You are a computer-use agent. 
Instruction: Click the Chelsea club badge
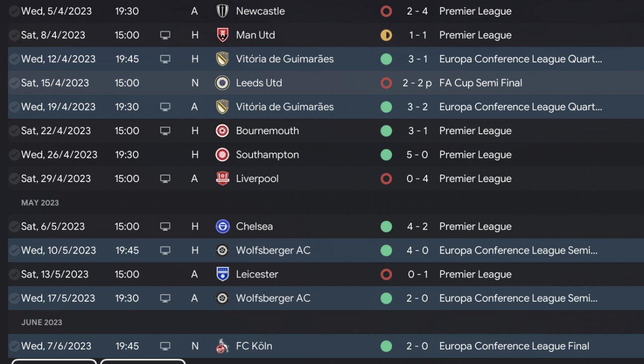point(222,226)
